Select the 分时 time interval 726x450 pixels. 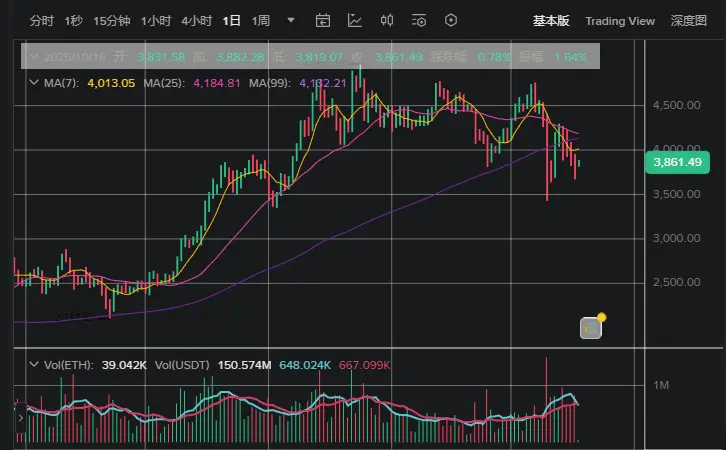pos(42,21)
